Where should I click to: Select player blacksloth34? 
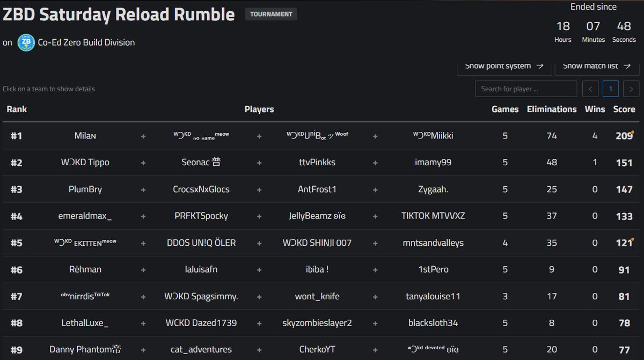point(433,324)
